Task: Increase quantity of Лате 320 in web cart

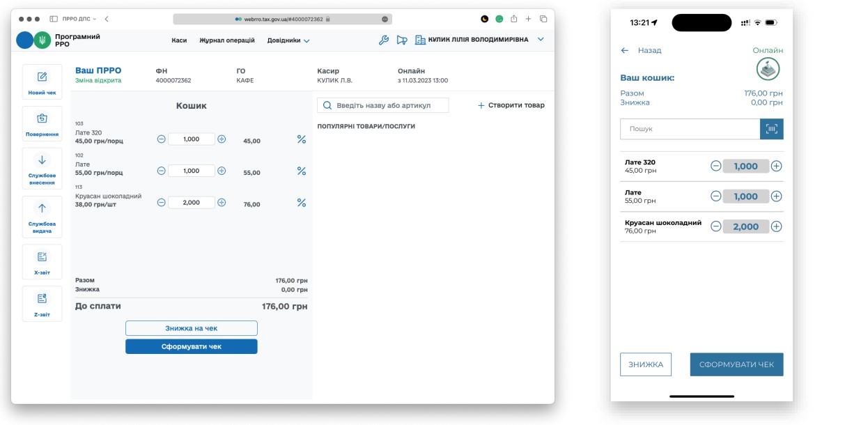Action: point(222,139)
